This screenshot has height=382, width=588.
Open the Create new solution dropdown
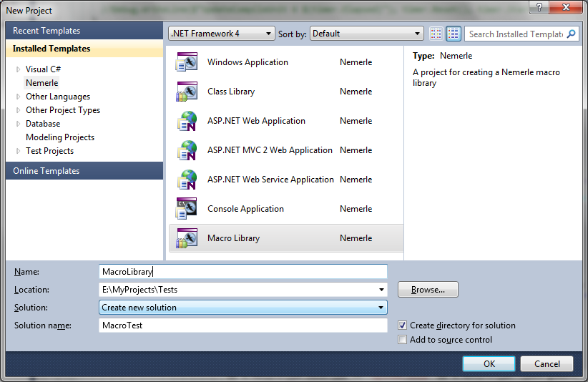[243, 308]
